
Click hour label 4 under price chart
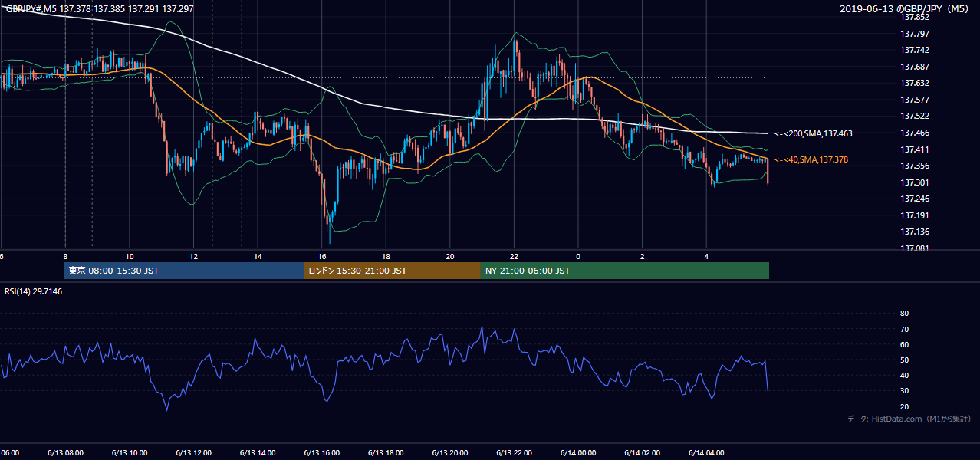(706, 257)
